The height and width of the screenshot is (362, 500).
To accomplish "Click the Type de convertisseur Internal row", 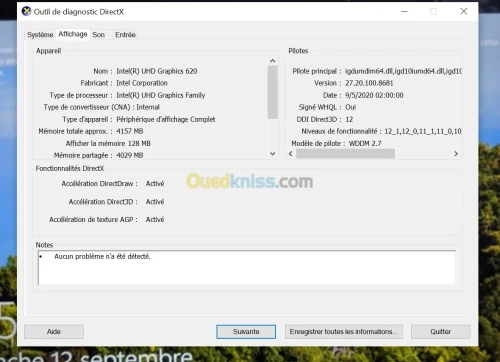I will click(x=101, y=107).
